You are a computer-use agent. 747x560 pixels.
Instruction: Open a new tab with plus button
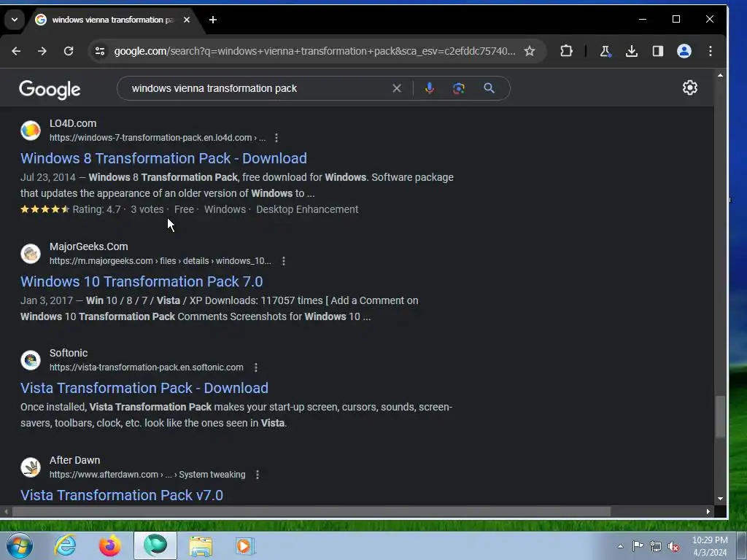click(x=213, y=20)
